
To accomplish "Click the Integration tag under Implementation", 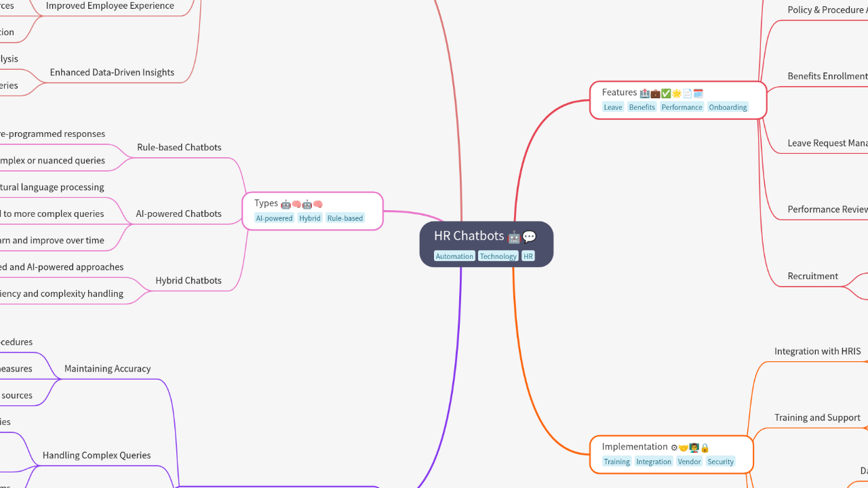I will (x=654, y=462).
